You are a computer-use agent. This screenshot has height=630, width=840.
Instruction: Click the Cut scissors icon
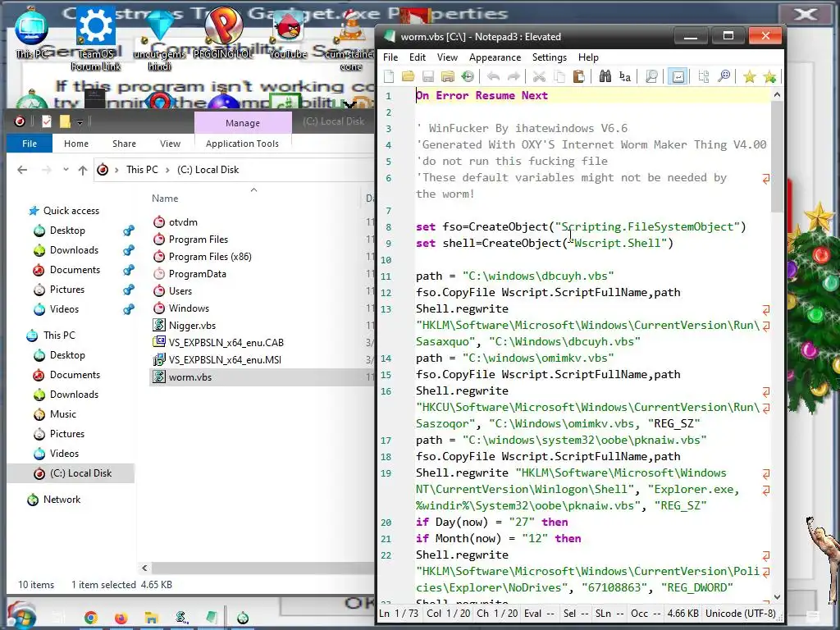539,76
